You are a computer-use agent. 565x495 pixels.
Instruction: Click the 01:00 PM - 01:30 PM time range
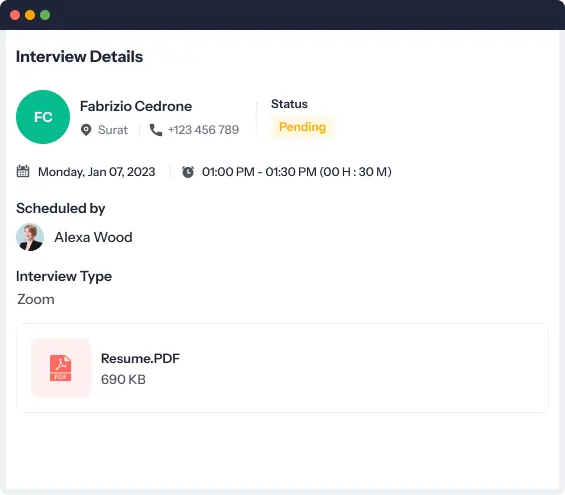click(259, 172)
